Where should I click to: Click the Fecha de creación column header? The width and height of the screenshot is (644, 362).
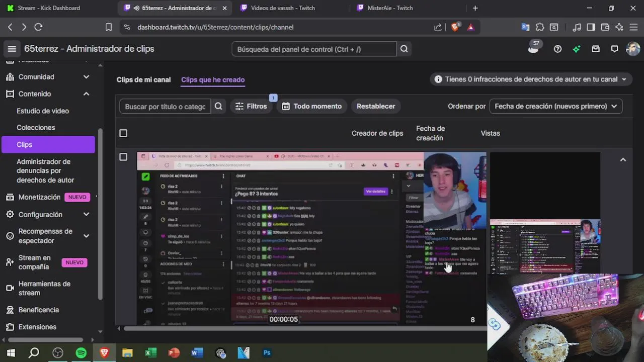click(430, 133)
